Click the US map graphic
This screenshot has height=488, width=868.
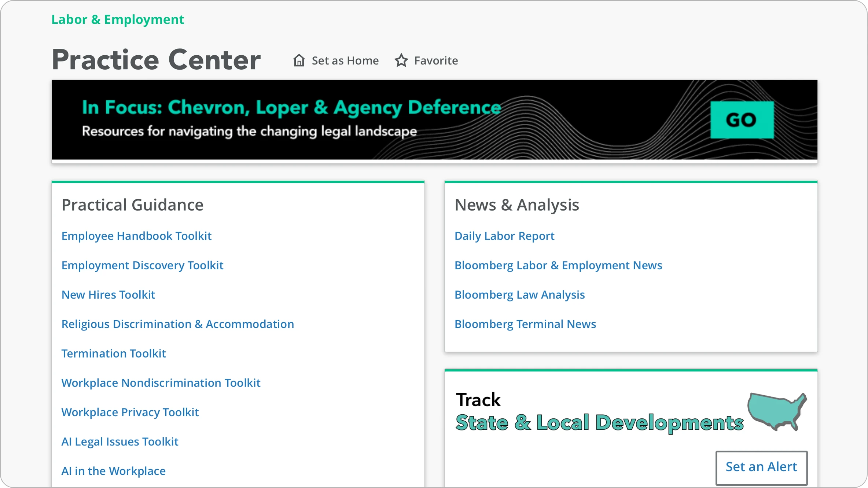[777, 411]
